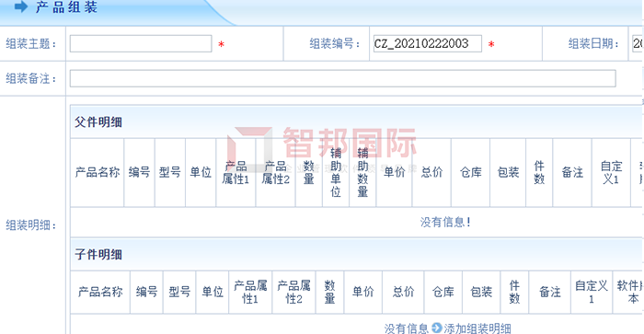
Task: Click 自定义1 header in 父件明细 table
Action: tap(611, 173)
